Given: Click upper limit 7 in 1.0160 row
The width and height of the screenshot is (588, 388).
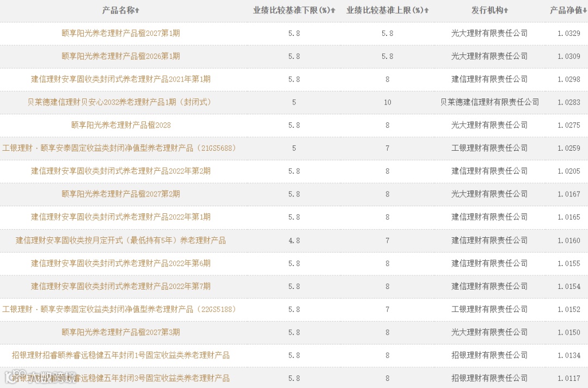Looking at the screenshot, I should [x=388, y=241].
